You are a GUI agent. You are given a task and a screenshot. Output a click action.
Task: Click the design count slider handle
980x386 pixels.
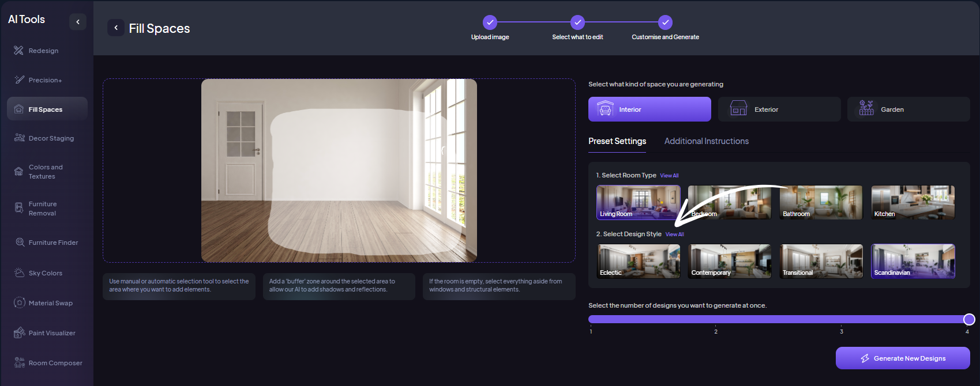pos(969,319)
